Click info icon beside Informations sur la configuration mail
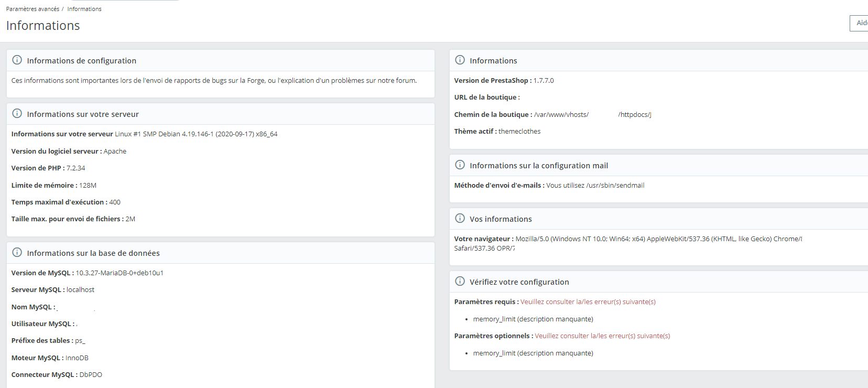Image resolution: width=868 pixels, height=388 pixels. pyautogui.click(x=460, y=165)
